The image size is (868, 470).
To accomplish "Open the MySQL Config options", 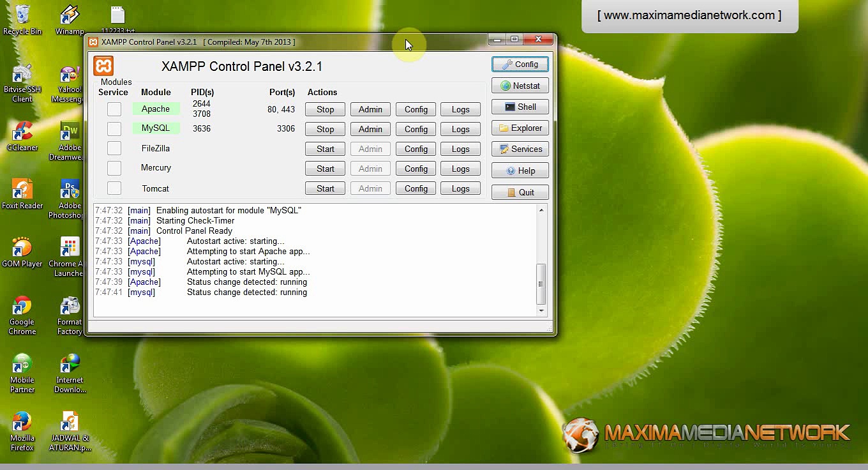I will pyautogui.click(x=416, y=129).
